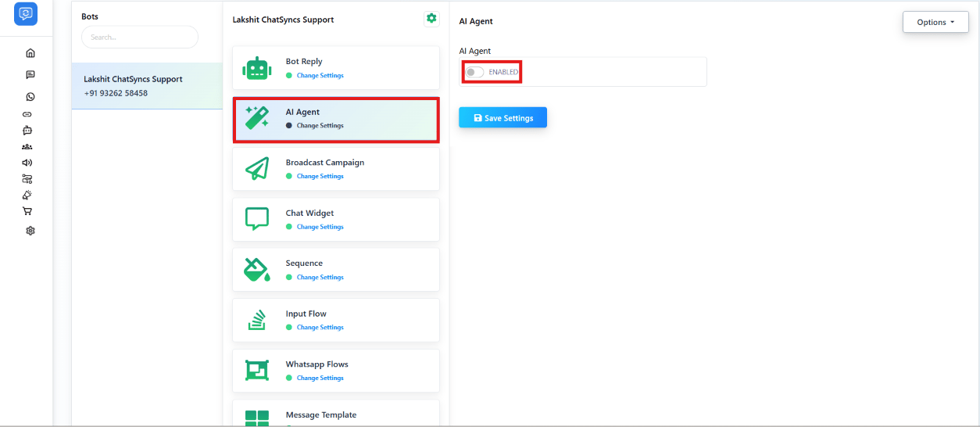Open the contacts group sidebar icon
This screenshot has height=427, width=980.
tap(27, 146)
